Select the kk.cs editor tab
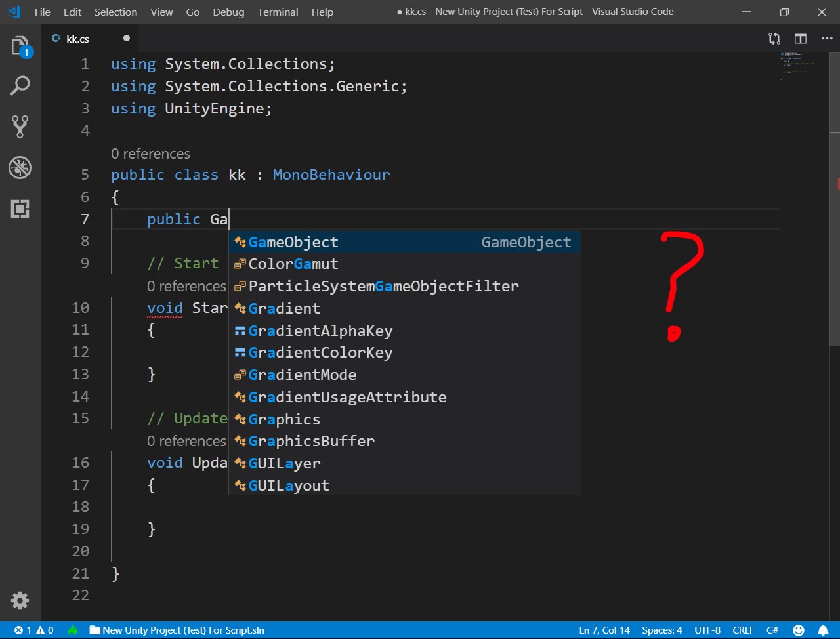This screenshot has width=840, height=639. pyautogui.click(x=91, y=39)
